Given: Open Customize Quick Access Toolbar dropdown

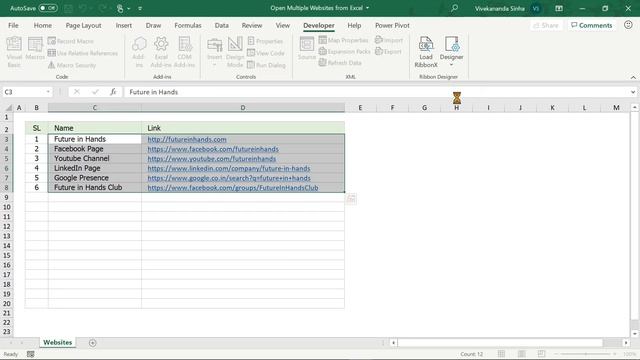Looking at the screenshot, I should coord(140,8).
